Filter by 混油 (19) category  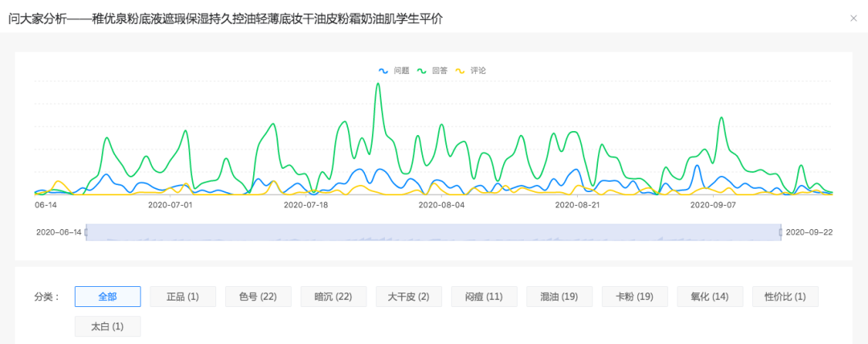coord(559,297)
